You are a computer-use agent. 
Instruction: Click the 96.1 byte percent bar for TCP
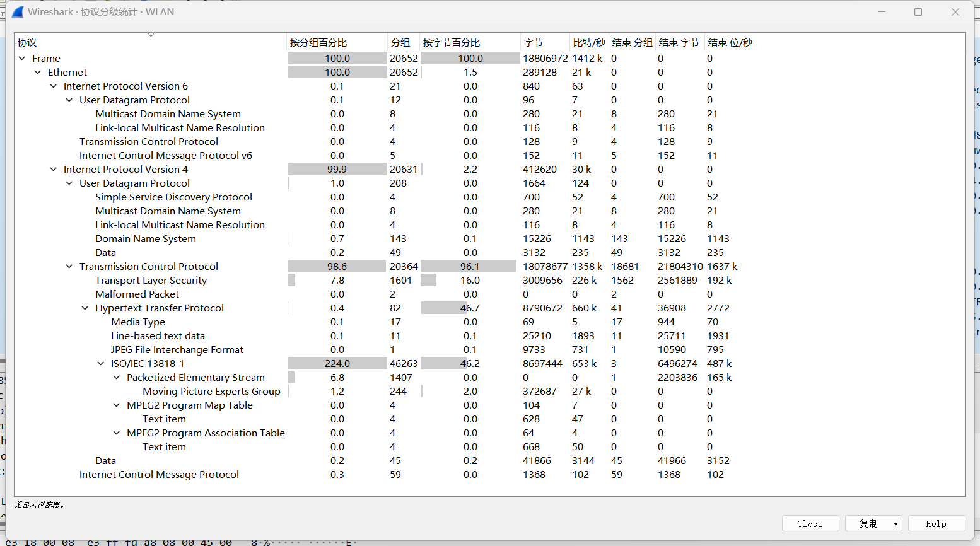470,267
